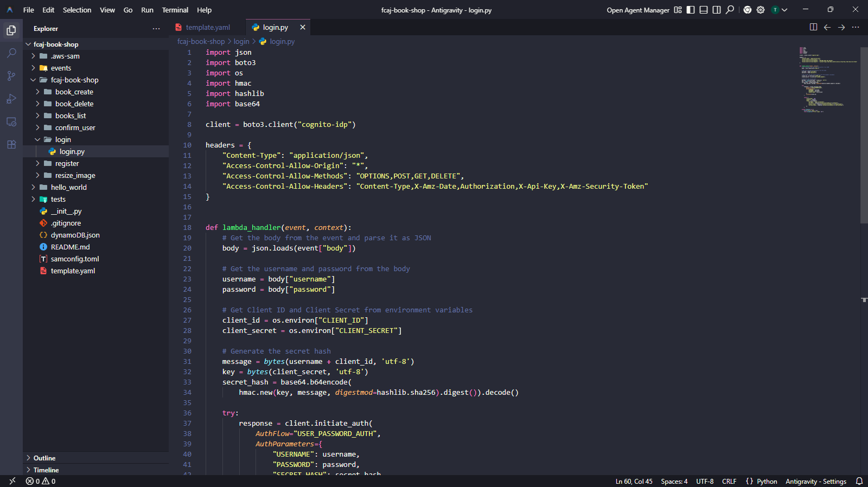
Task: Expand the hello_world folder
Action: coord(33,187)
